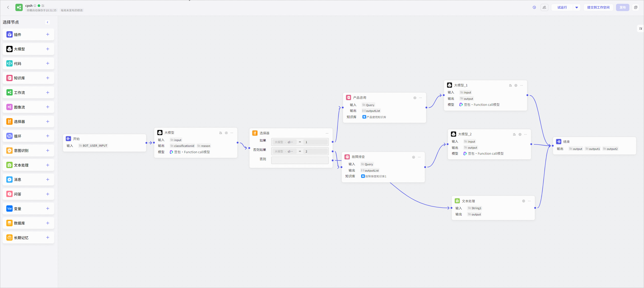Click the duplicate icon beside 发布
Screen dimensions: 644x288
(x=636, y=7)
